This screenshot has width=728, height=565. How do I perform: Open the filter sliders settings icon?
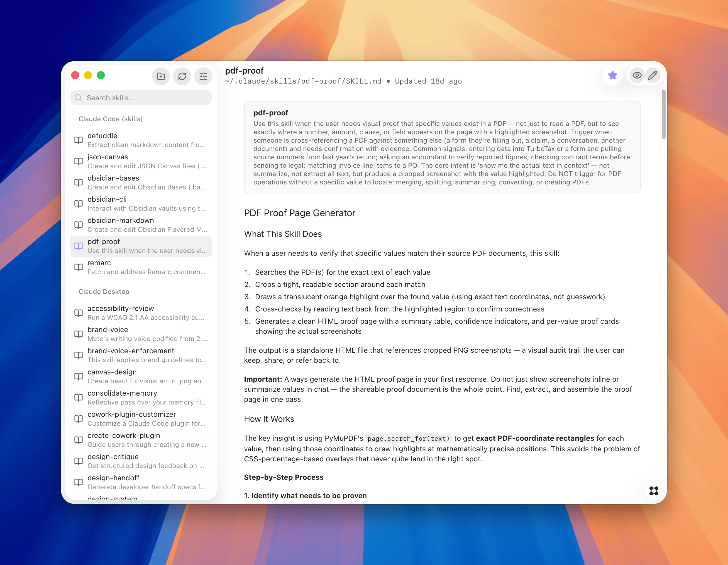[203, 76]
